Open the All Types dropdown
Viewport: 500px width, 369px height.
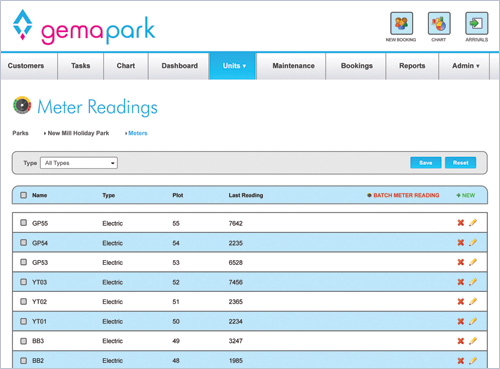[x=79, y=163]
